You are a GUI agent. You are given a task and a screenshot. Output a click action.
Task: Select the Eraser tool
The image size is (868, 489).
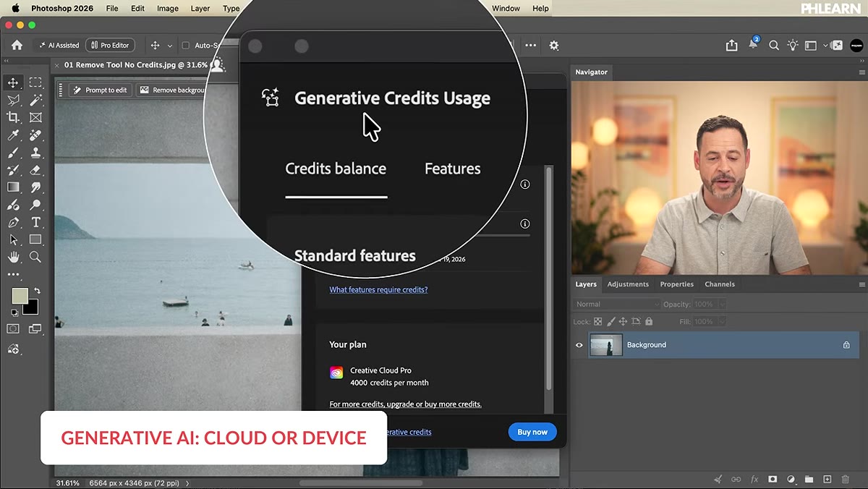(x=35, y=170)
